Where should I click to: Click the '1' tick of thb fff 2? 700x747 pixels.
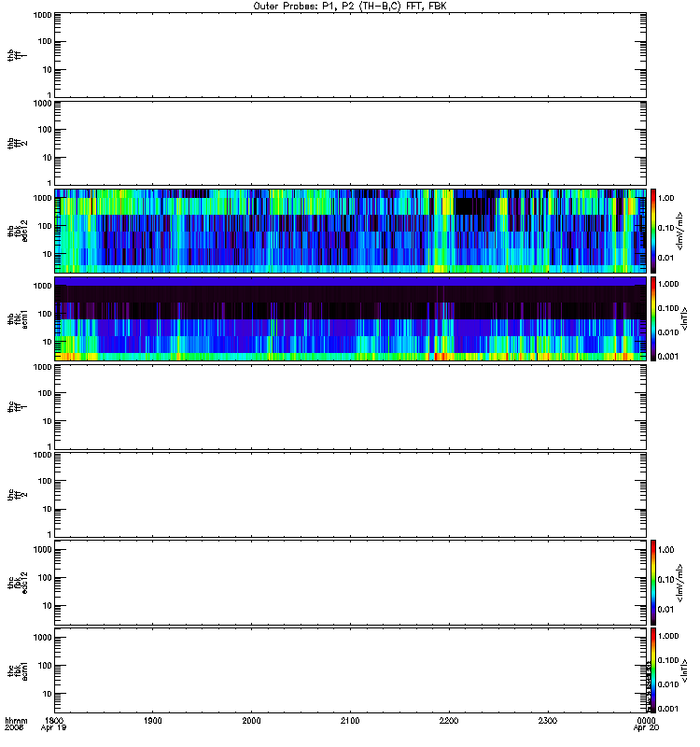[49, 183]
